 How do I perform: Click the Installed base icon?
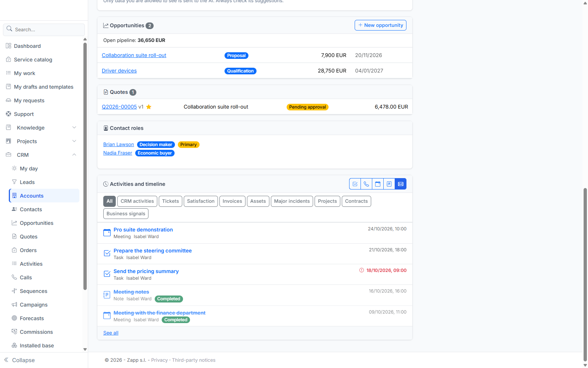(14, 345)
